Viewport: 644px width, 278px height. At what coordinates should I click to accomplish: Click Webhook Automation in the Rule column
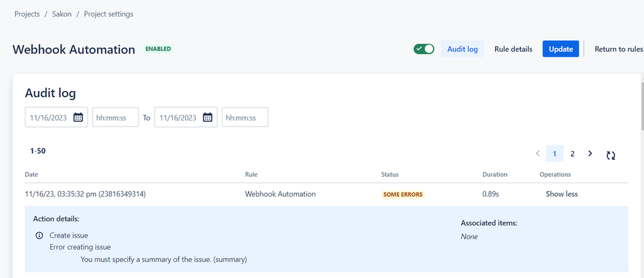[x=280, y=194]
